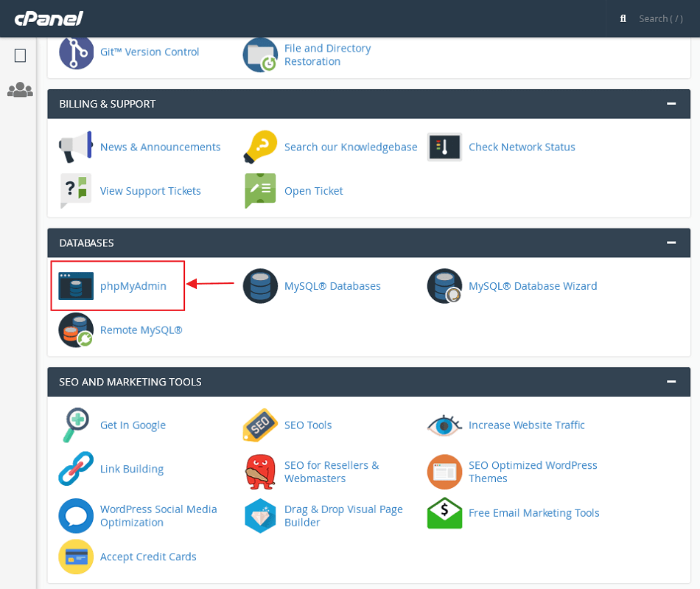Open Free Email Marketing Tools link
The height and width of the screenshot is (589, 700).
534,513
